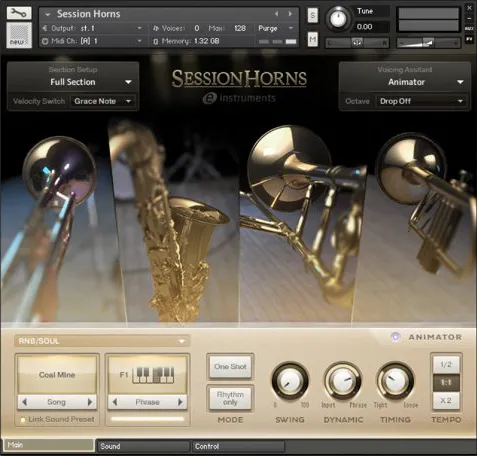Set tempo to X2
The width and height of the screenshot is (477, 456).
[x=446, y=400]
